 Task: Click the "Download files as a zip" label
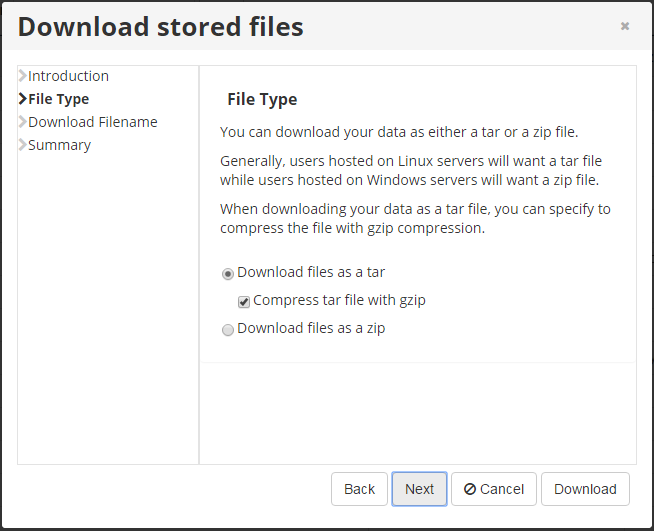[x=311, y=328]
